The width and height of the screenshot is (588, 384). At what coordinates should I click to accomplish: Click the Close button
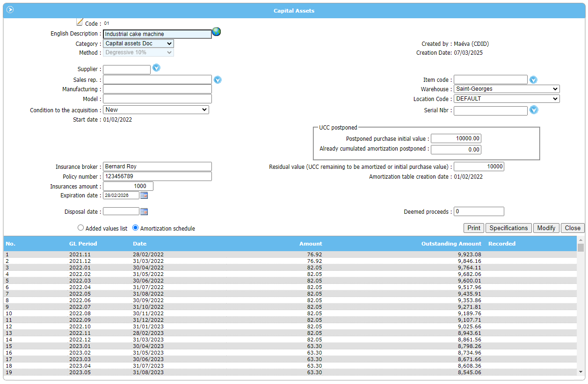pyautogui.click(x=573, y=228)
